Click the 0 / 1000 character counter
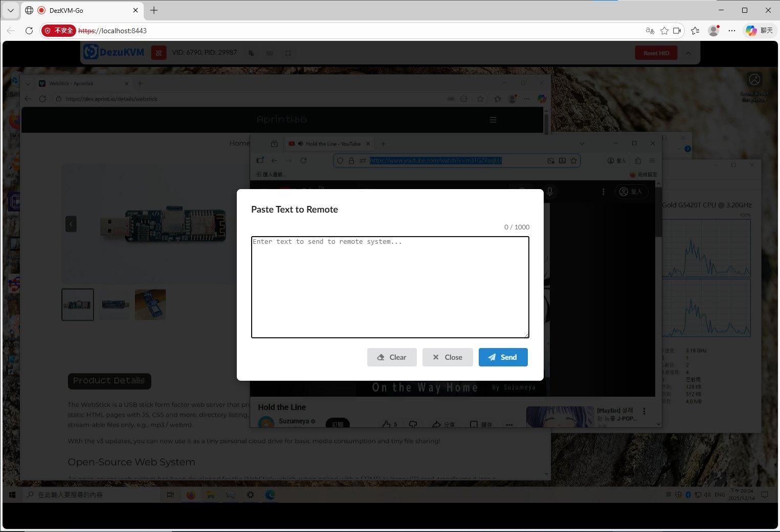Image resolution: width=780 pixels, height=532 pixels. point(517,227)
